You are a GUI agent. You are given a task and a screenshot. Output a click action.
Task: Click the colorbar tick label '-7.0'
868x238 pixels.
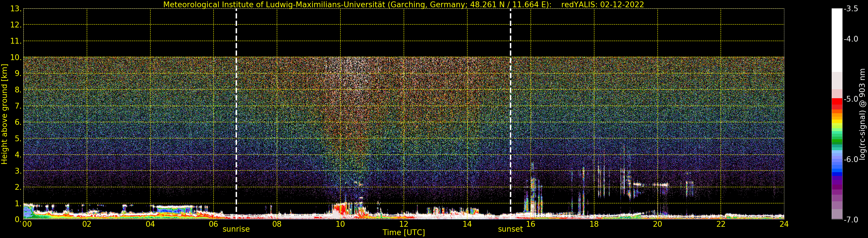(x=851, y=220)
